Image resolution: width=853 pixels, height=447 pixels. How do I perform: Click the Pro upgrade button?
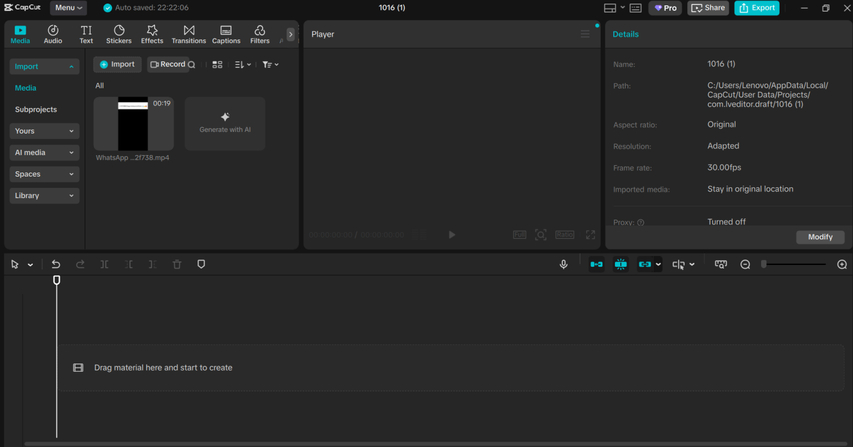(665, 8)
